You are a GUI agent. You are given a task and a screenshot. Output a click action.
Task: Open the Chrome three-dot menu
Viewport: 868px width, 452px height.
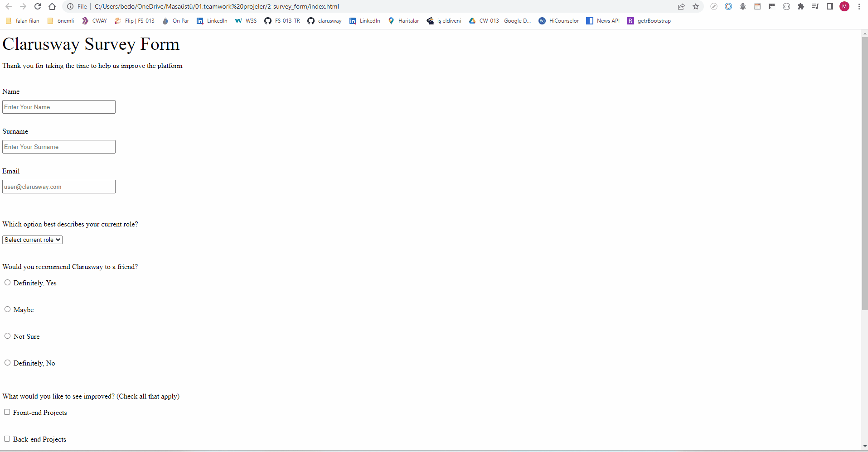[x=859, y=6]
